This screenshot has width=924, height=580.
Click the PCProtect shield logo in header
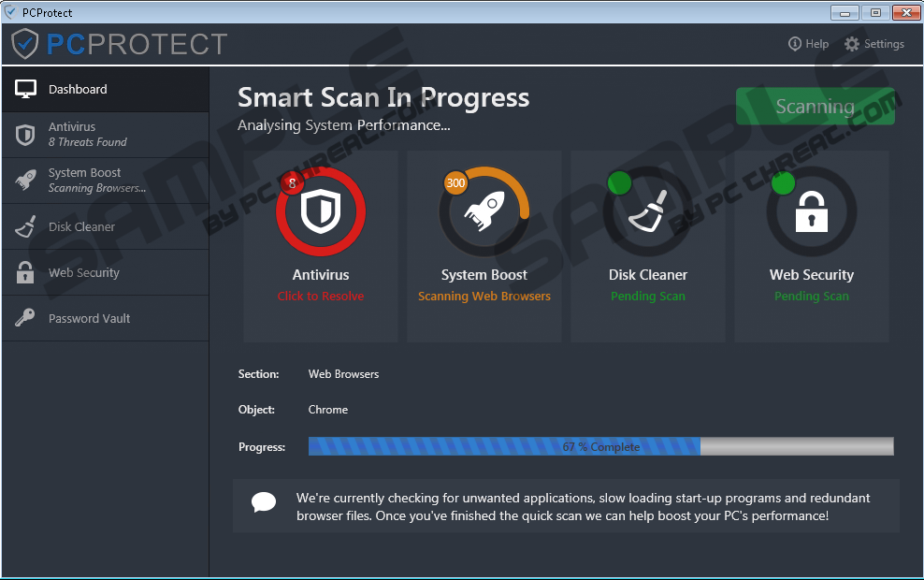(24, 44)
